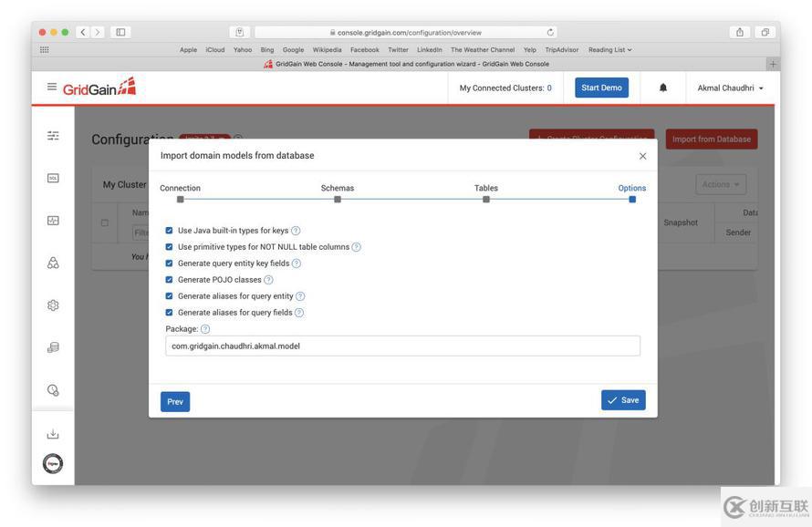This screenshot has width=812, height=527.
Task: Click Import from Database button
Action: (711, 139)
